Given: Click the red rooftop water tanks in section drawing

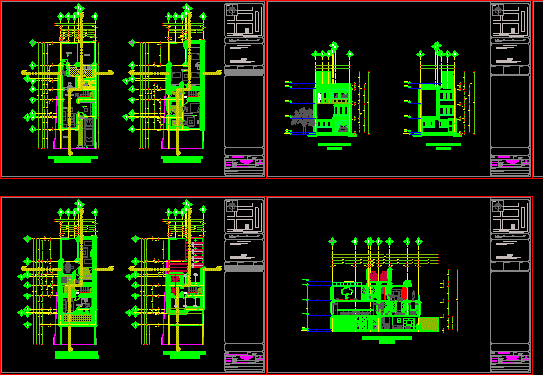Looking at the screenshot, I should click(x=379, y=276).
